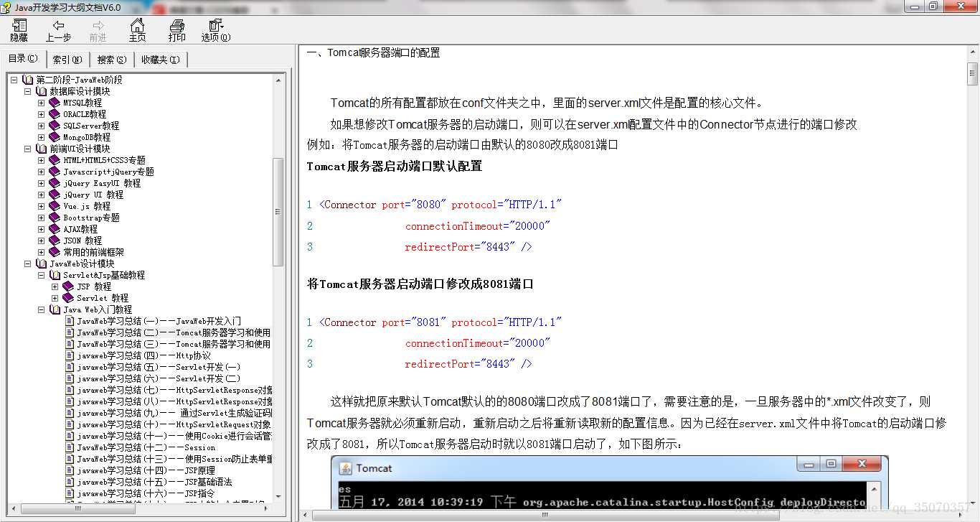Image resolution: width=980 pixels, height=522 pixels.
Task: Open topic 学习总结(十三) 使用Session防止表单重复
Action: pyautogui.click(x=174, y=459)
